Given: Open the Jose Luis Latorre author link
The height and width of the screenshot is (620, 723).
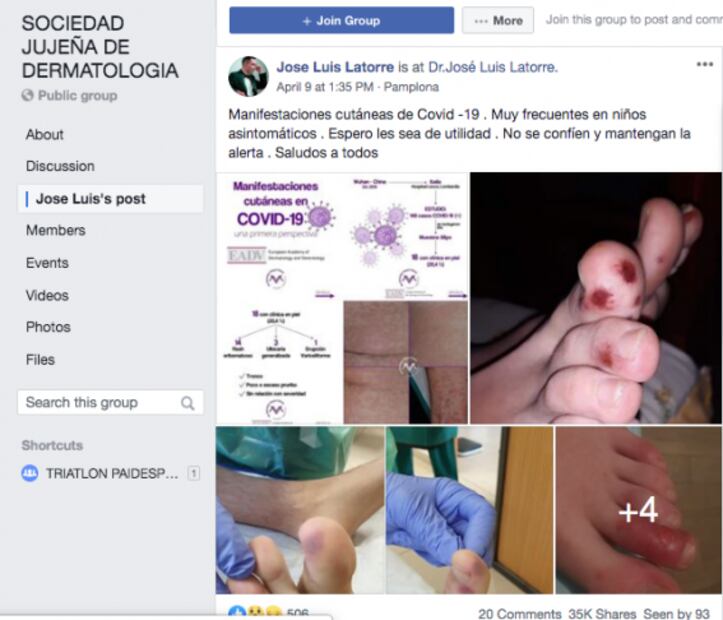Looking at the screenshot, I should [335, 67].
